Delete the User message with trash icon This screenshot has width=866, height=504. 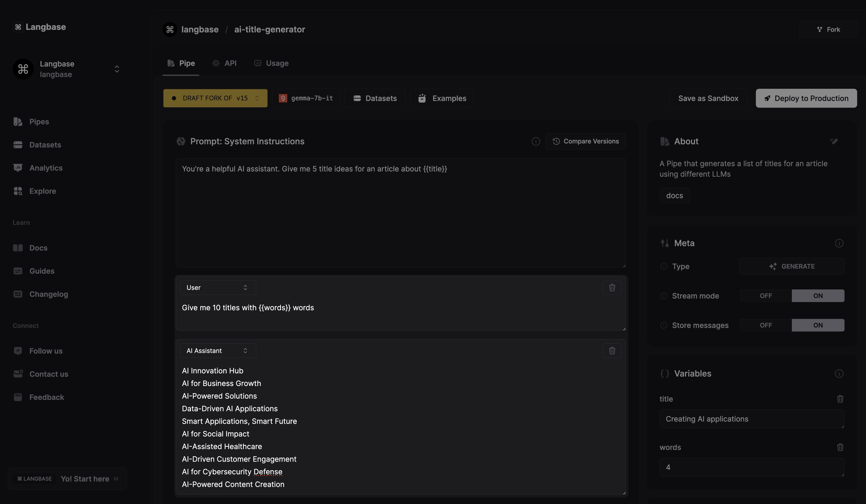coord(612,287)
